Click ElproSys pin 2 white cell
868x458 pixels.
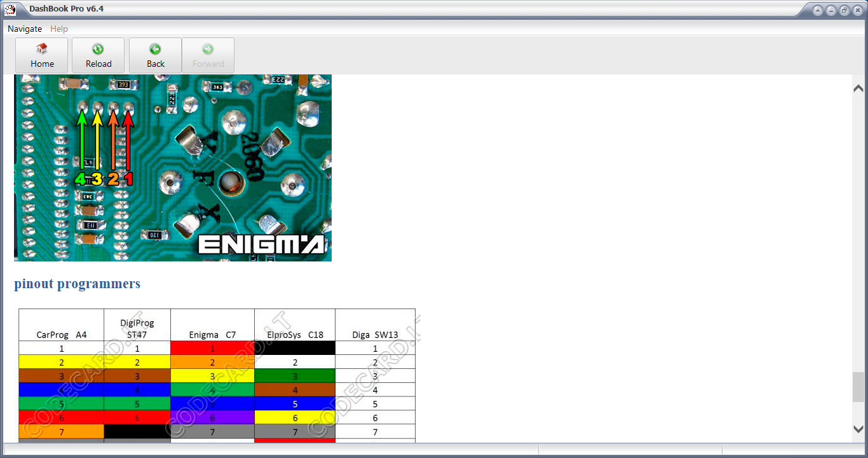tap(295, 362)
